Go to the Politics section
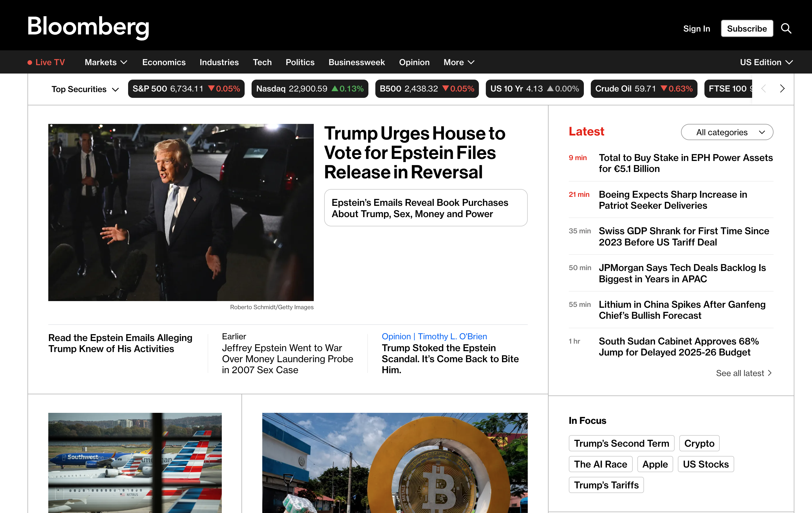The image size is (812, 513). coord(300,62)
